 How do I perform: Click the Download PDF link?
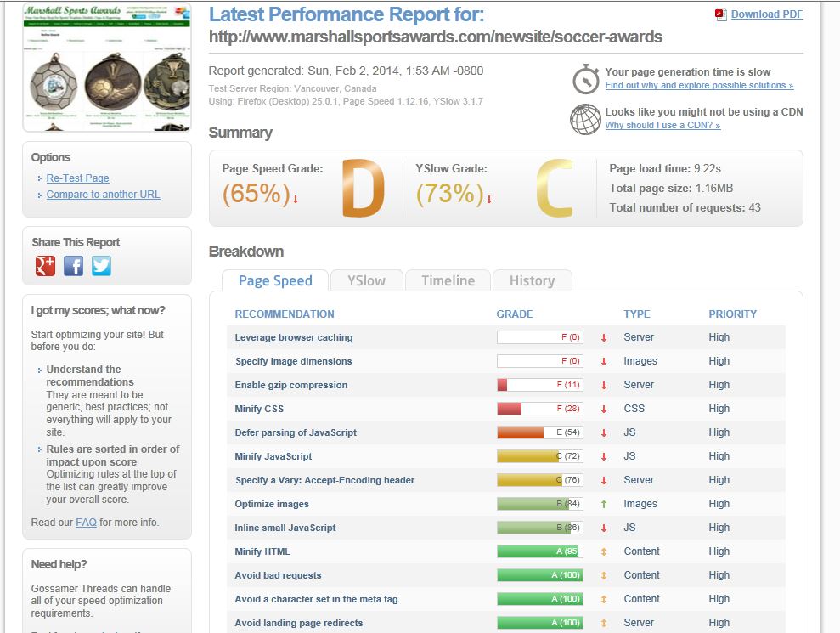point(767,14)
